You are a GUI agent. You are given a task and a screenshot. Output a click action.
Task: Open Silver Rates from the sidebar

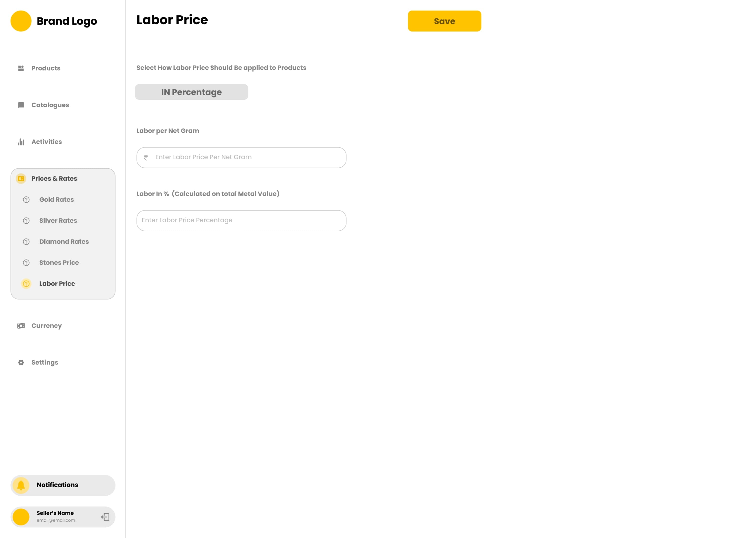(58, 220)
